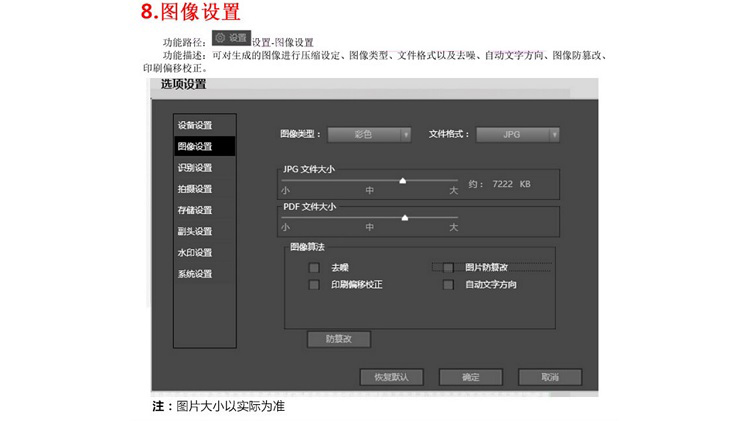Viewport: 750px width, 421px height.
Task: Select 副头设置 in the sidebar
Action: 205,232
